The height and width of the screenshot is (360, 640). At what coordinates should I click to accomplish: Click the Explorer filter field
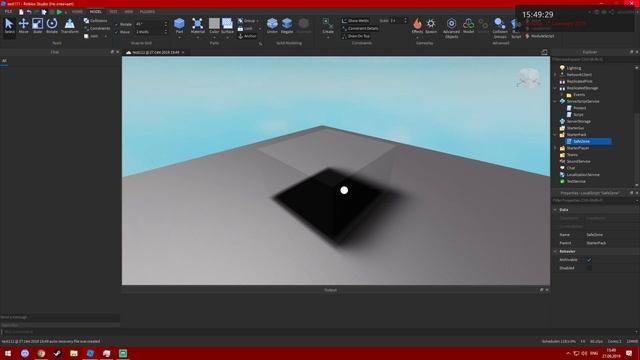click(594, 60)
